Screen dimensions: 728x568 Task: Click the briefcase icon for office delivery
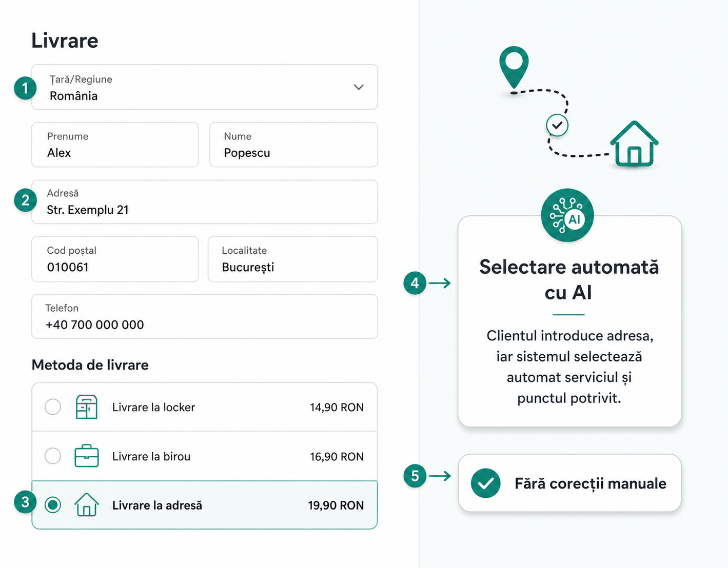click(x=86, y=456)
